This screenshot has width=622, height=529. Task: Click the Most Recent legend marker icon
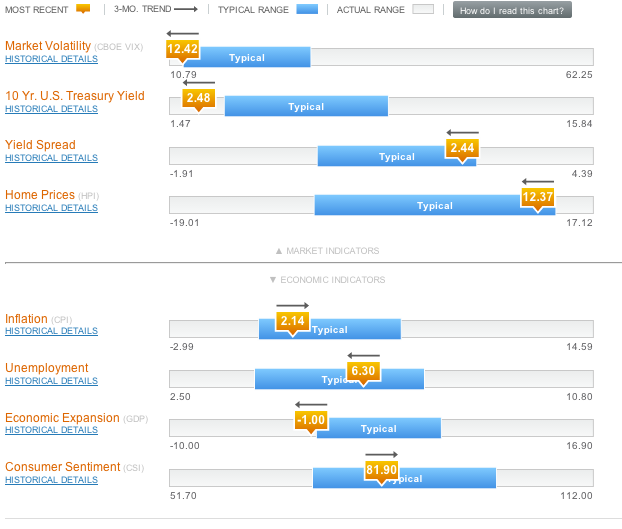coord(82,10)
